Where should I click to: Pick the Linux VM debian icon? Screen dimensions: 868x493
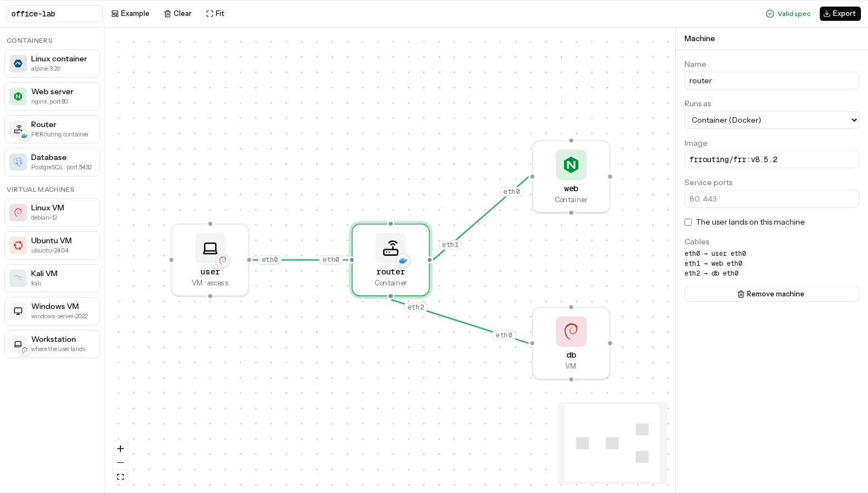point(18,213)
